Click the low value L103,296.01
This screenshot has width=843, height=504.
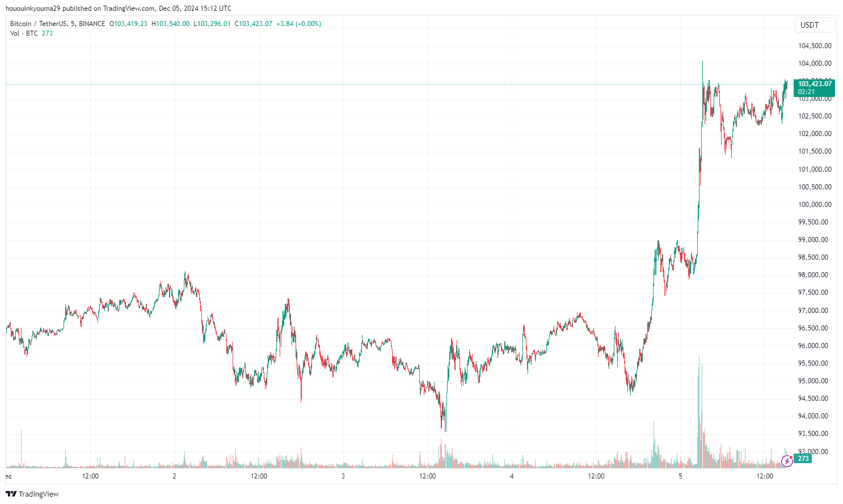(x=212, y=24)
